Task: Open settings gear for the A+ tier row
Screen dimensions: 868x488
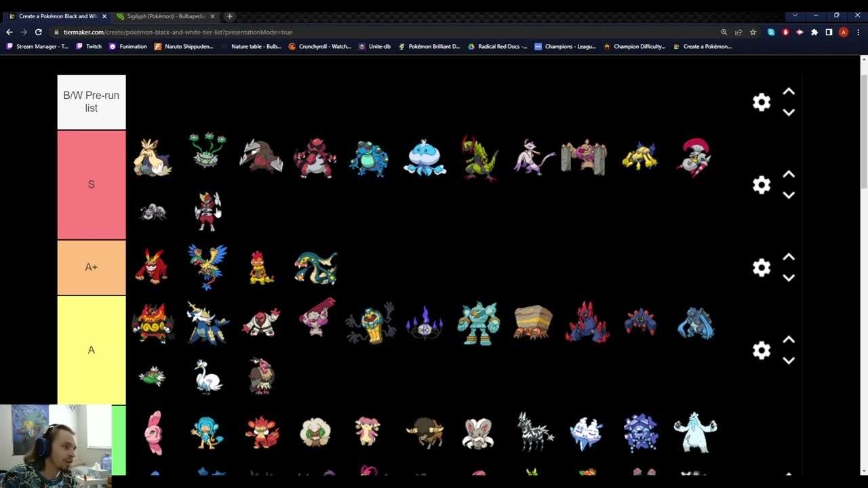Action: click(762, 267)
